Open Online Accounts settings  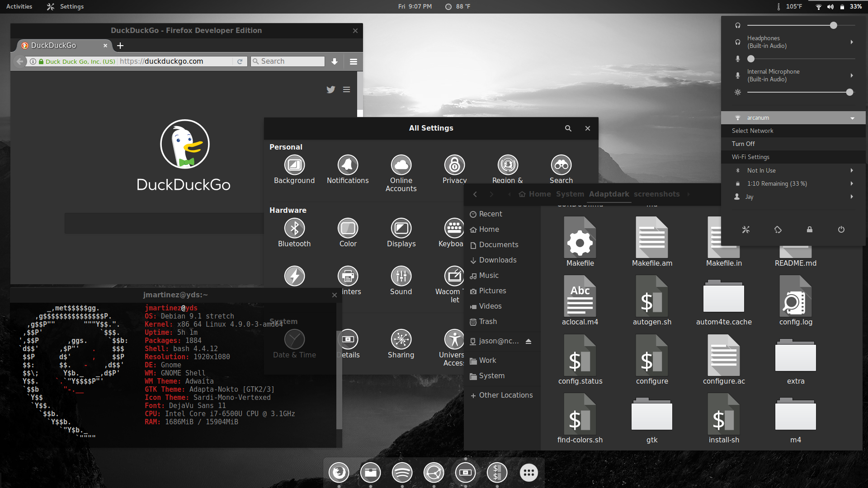click(x=401, y=174)
